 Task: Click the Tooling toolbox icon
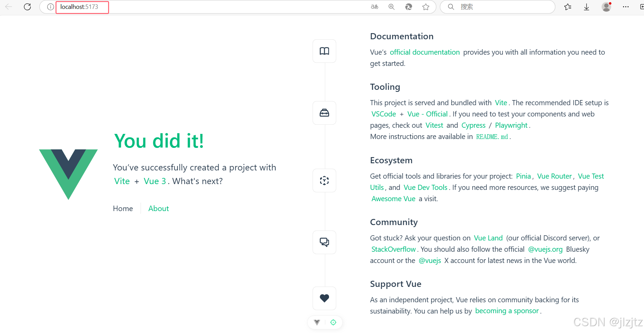point(324,113)
